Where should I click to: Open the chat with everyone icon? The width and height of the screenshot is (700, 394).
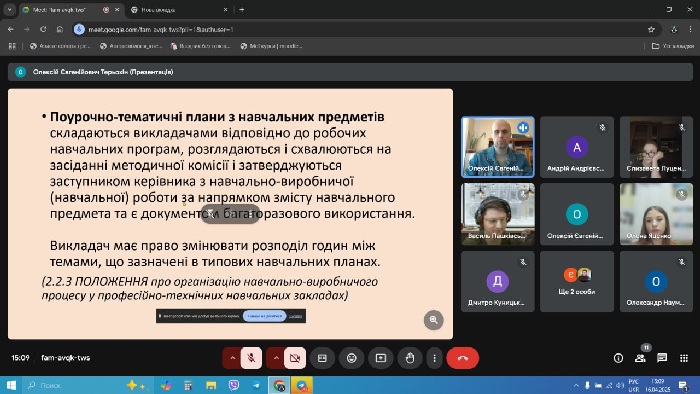(x=662, y=358)
